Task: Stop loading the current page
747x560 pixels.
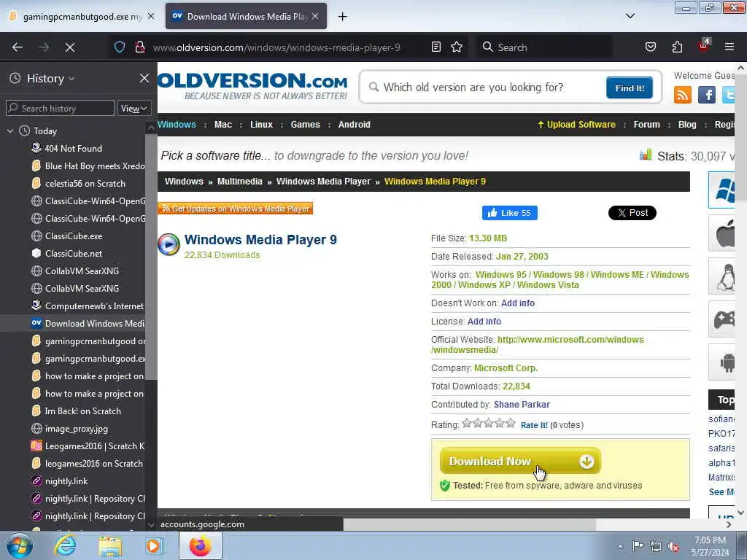Action: 70,47
